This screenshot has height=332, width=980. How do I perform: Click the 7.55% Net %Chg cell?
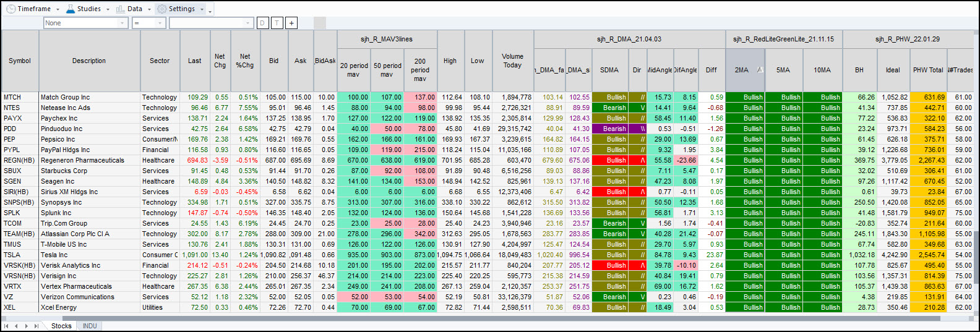click(x=246, y=108)
